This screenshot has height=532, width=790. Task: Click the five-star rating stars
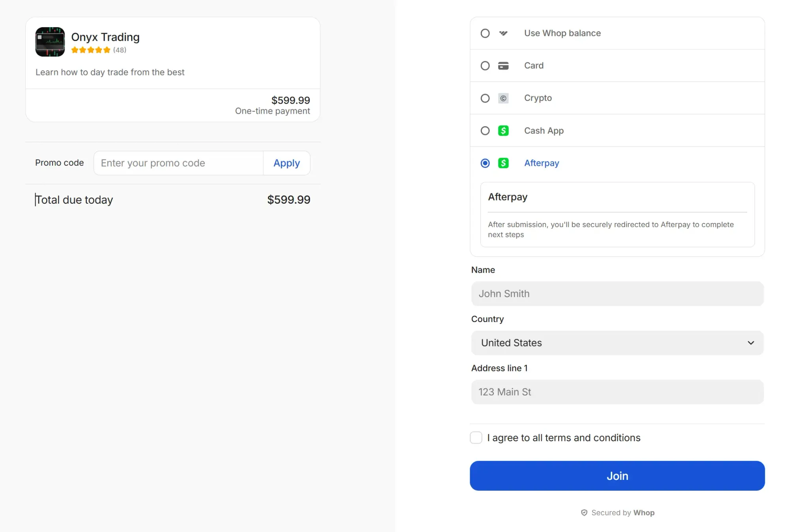point(90,50)
